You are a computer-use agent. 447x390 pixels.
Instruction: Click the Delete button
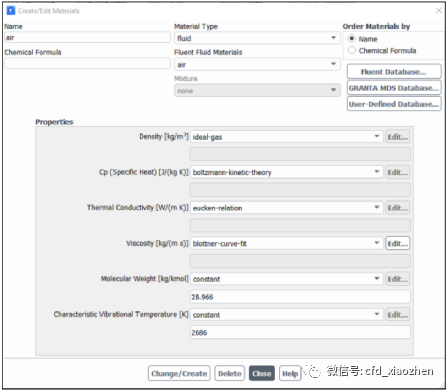pos(230,373)
